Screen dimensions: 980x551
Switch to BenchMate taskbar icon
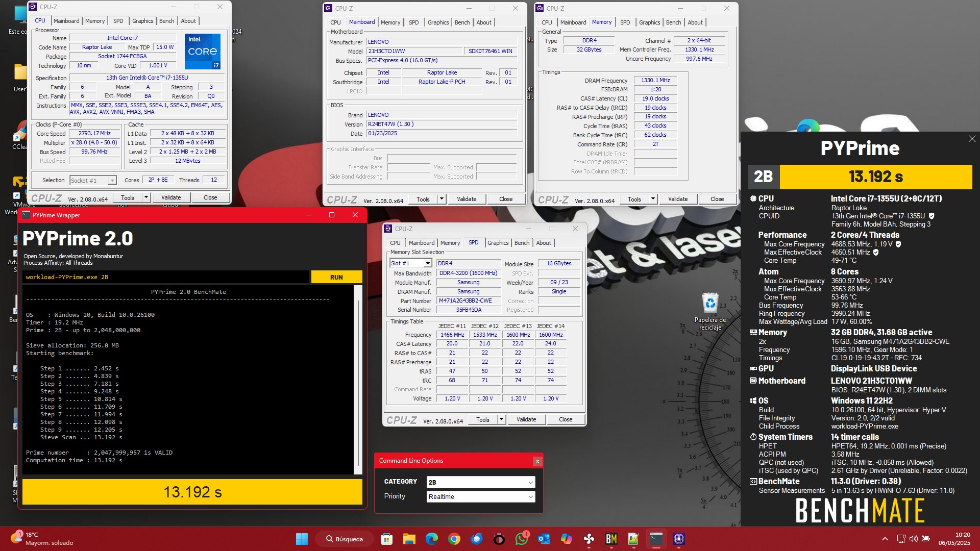(611, 539)
